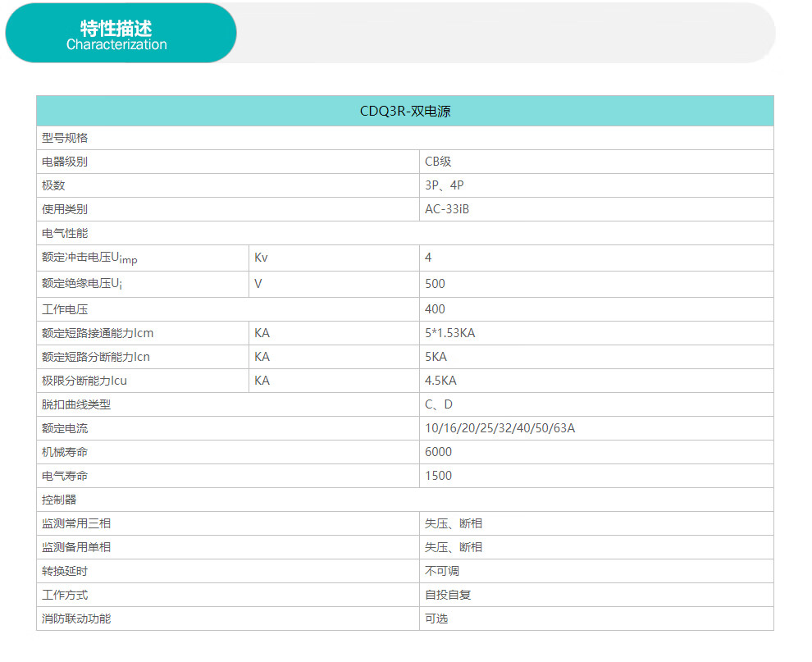
Task: Select the 极数 label cell
Action: (228, 185)
